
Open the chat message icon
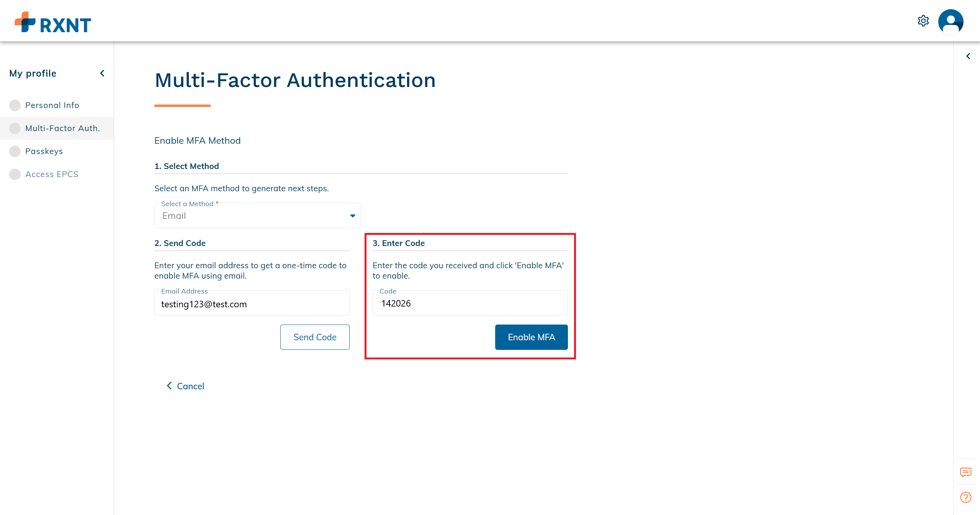(965, 472)
